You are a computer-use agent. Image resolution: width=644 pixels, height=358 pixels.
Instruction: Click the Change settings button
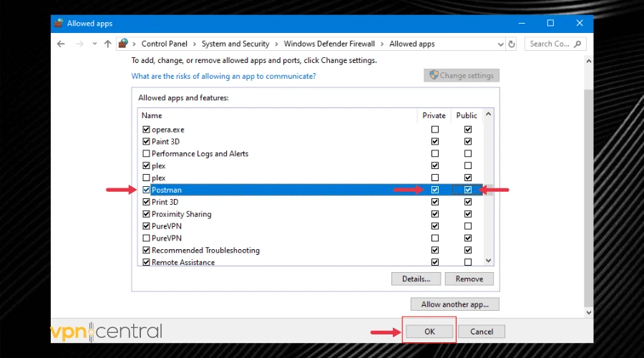(462, 76)
